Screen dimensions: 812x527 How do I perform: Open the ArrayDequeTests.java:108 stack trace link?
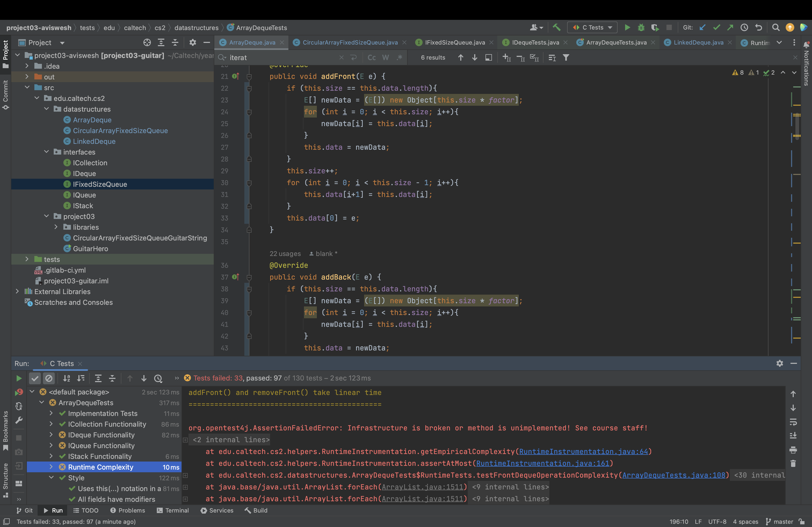673,475
